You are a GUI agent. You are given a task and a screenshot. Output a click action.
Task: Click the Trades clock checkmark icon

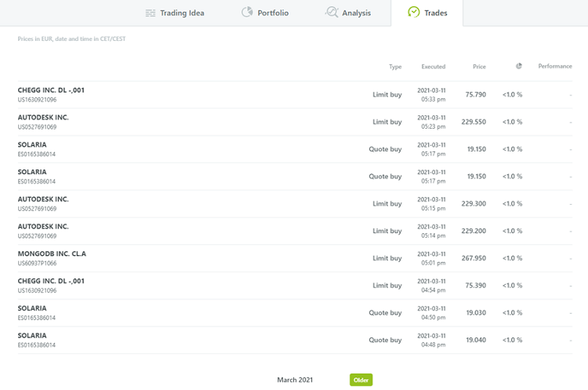tap(414, 13)
